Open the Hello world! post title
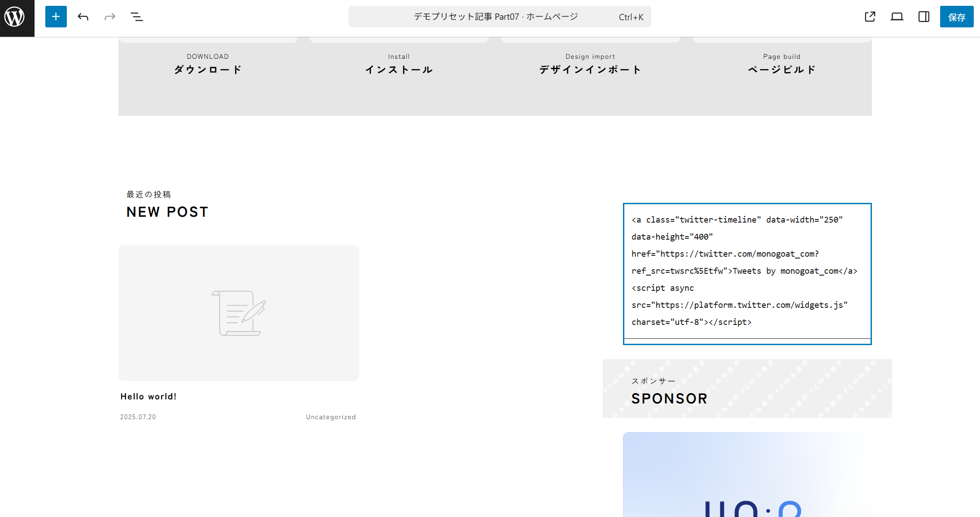Image resolution: width=980 pixels, height=517 pixels. 148,397
